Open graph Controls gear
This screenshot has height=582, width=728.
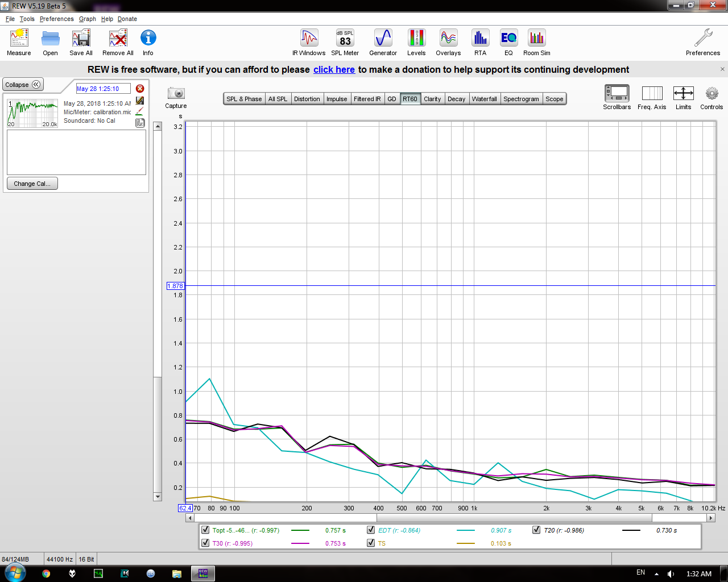(x=712, y=97)
